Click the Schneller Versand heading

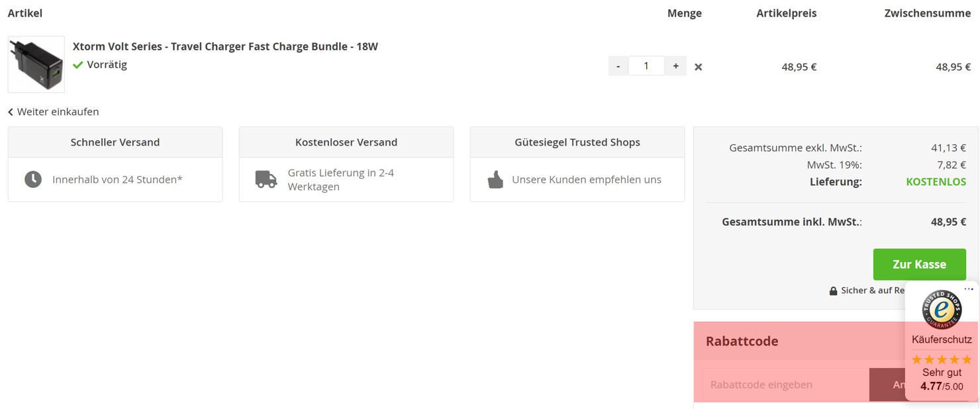[x=115, y=142]
